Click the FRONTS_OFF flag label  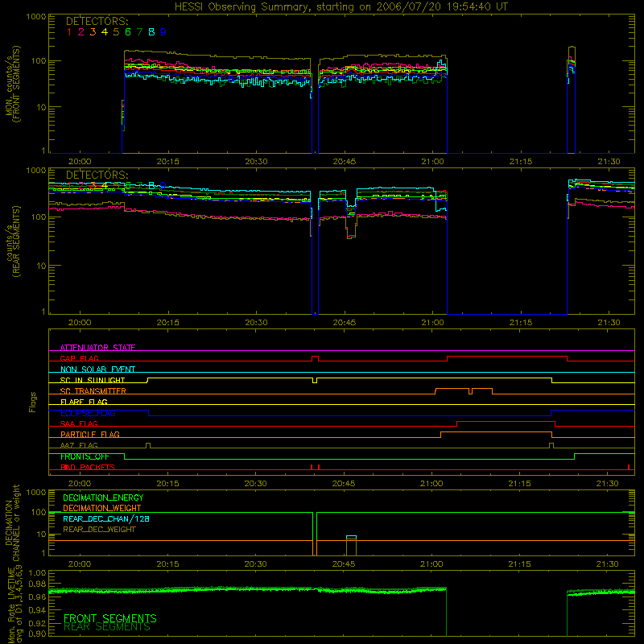click(x=85, y=456)
